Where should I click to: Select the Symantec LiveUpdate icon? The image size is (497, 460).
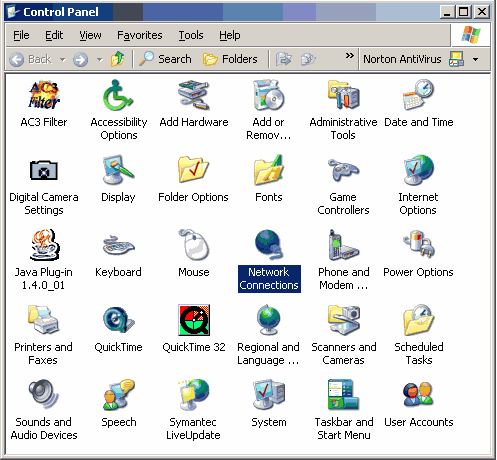[x=194, y=395]
